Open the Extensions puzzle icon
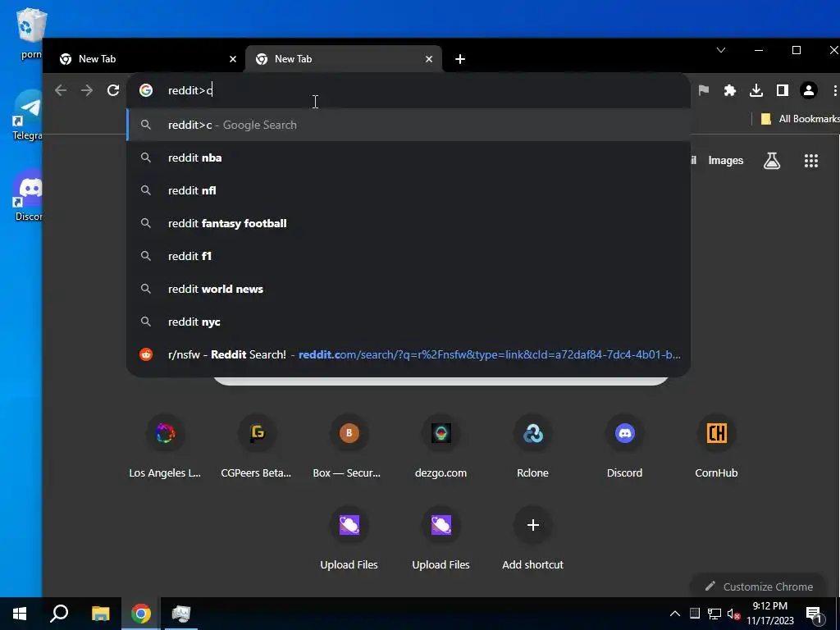Image resolution: width=840 pixels, height=630 pixels. pos(729,90)
